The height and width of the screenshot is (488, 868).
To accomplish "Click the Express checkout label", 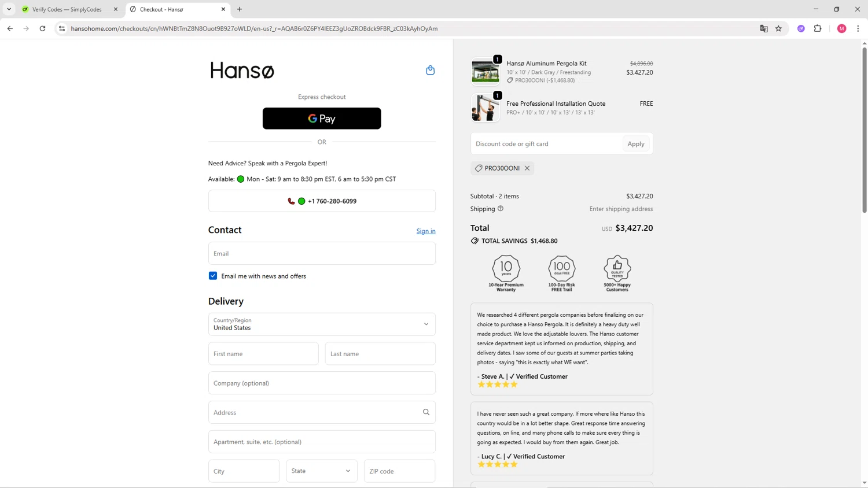I will coord(322,97).
